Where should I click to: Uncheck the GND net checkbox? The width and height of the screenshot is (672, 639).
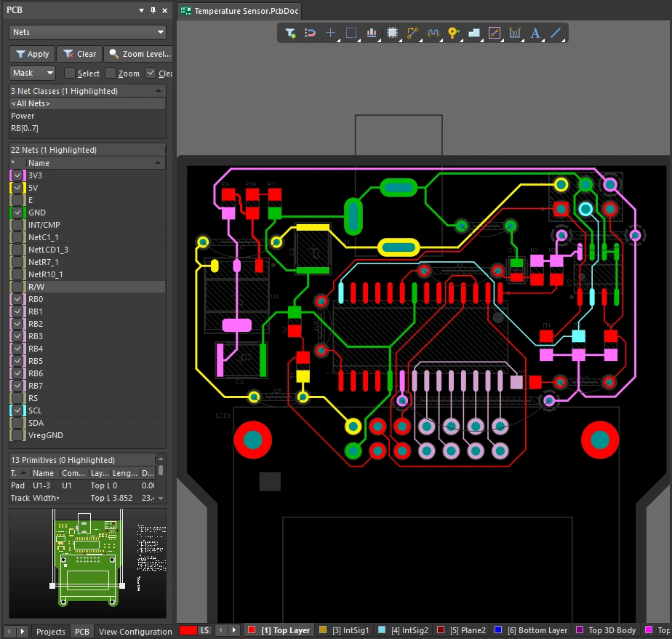[x=18, y=213]
